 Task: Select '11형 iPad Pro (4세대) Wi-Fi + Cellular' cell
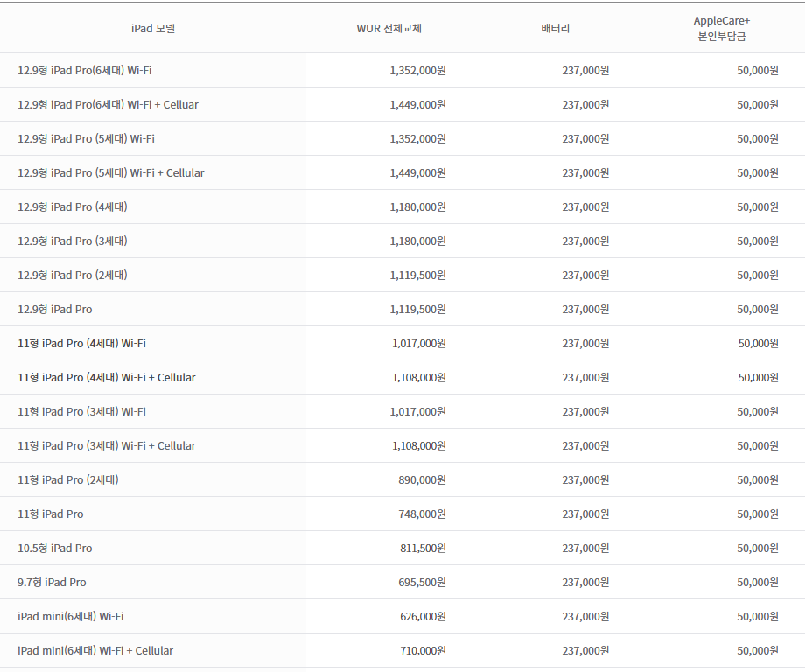(x=107, y=378)
